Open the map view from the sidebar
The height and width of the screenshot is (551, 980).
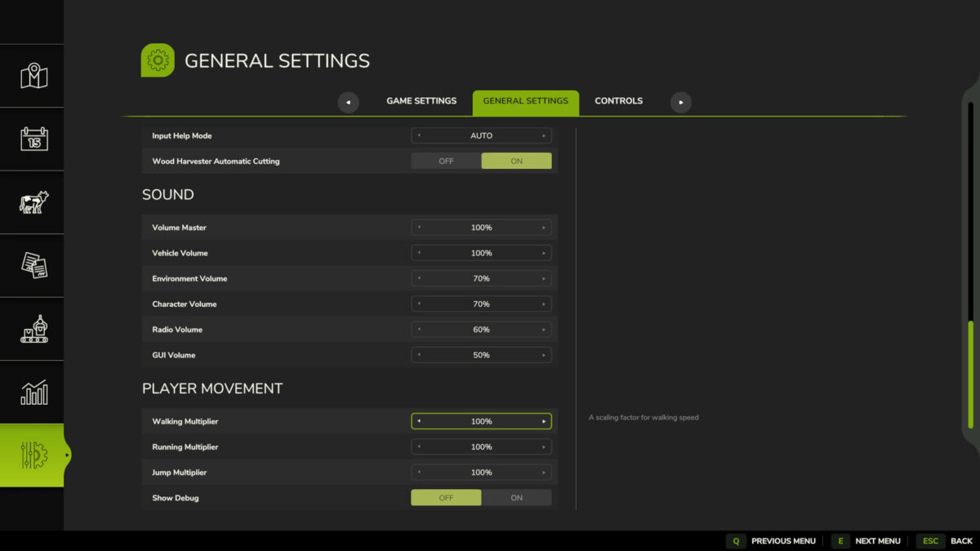tap(31, 75)
